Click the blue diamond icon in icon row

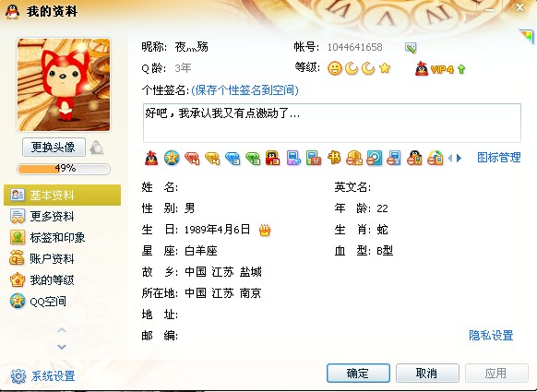tap(233, 158)
